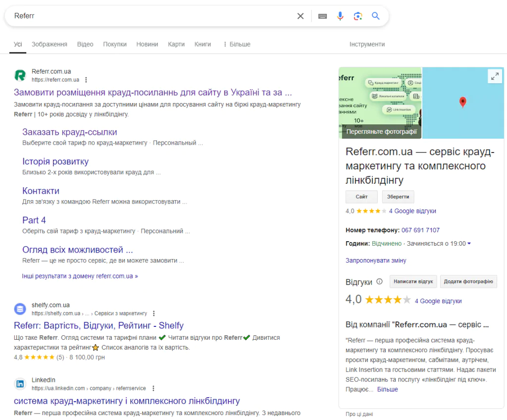Click the info icon next to Відгуки

379,282
